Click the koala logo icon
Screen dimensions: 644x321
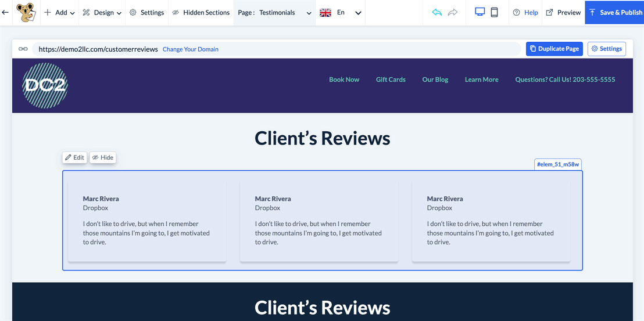(25, 12)
